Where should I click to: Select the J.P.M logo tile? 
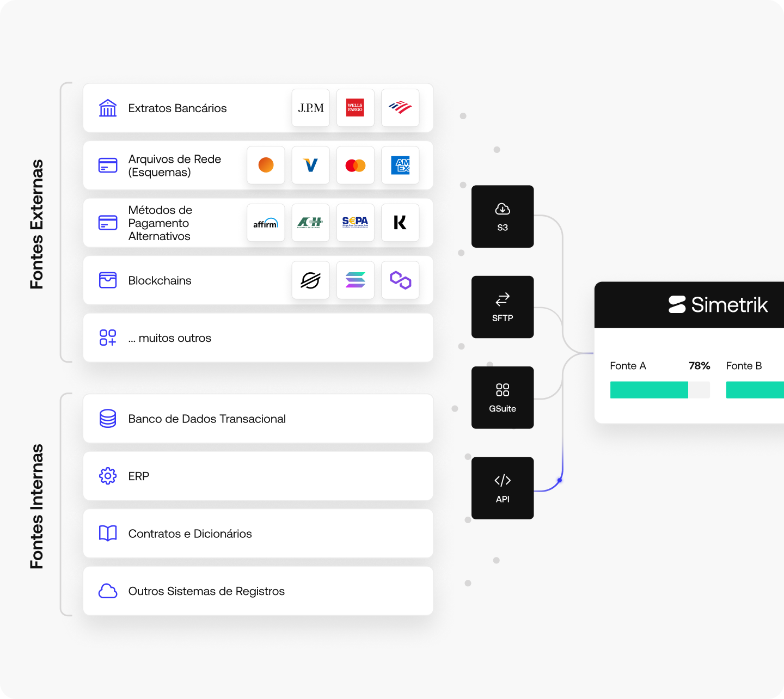pos(311,108)
